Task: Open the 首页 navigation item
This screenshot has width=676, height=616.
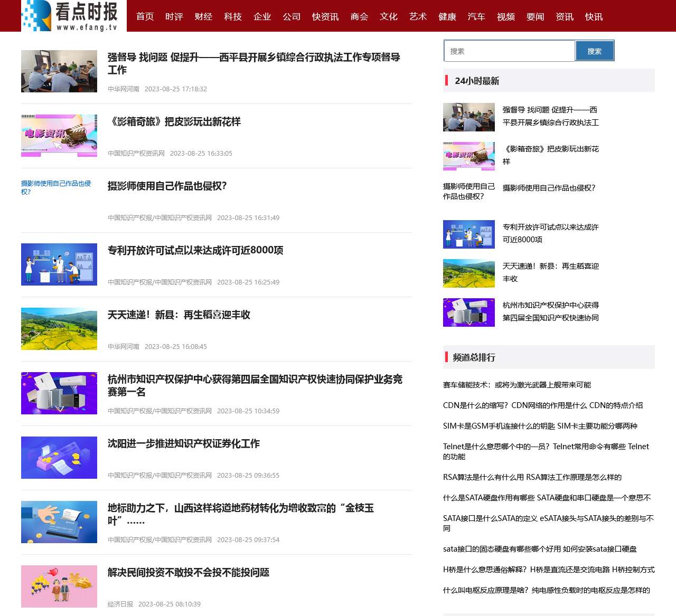Action: (145, 17)
